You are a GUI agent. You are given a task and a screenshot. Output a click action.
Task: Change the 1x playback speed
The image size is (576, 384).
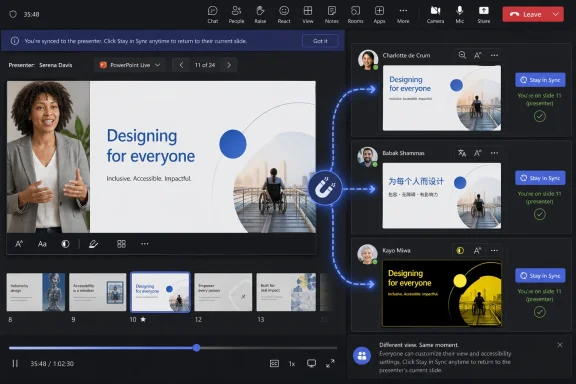click(292, 364)
